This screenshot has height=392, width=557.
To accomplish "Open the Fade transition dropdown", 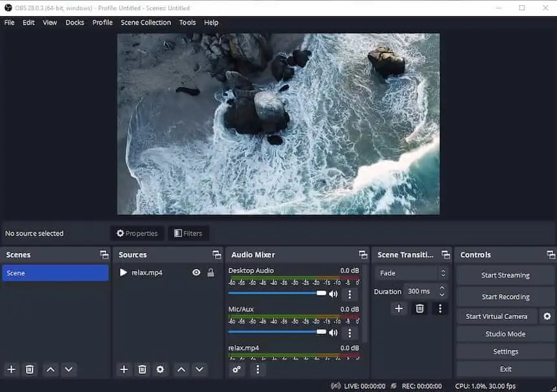I will point(411,273).
